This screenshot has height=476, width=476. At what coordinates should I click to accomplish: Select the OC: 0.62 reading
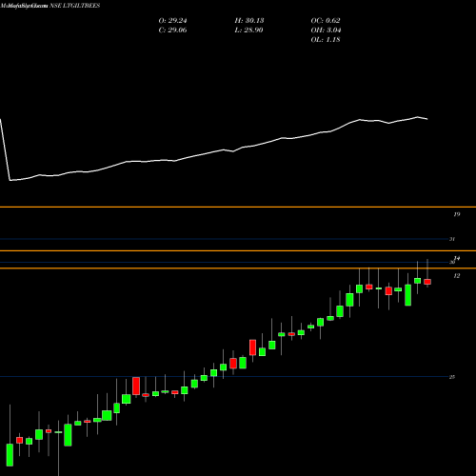coord(326,21)
